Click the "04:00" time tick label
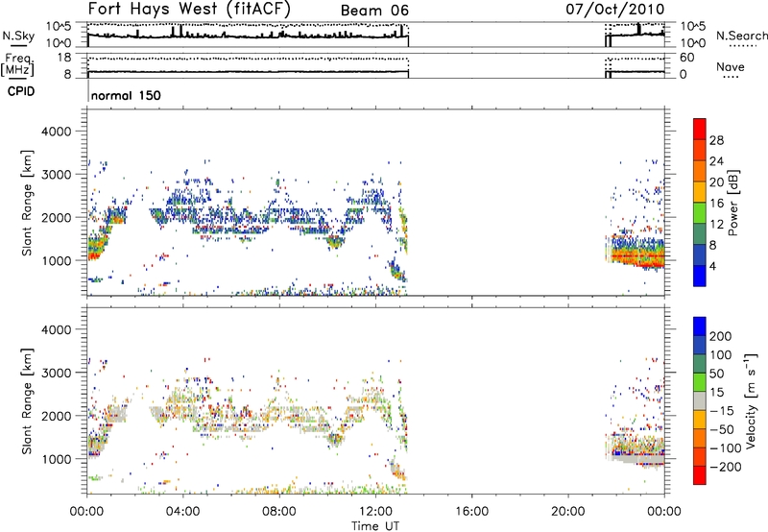Image resolution: width=768 pixels, height=532 pixels. tap(183, 511)
